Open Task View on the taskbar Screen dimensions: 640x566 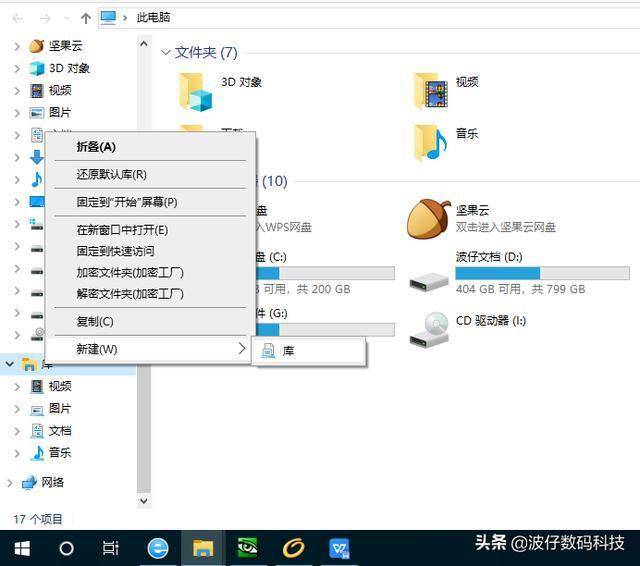[111, 548]
